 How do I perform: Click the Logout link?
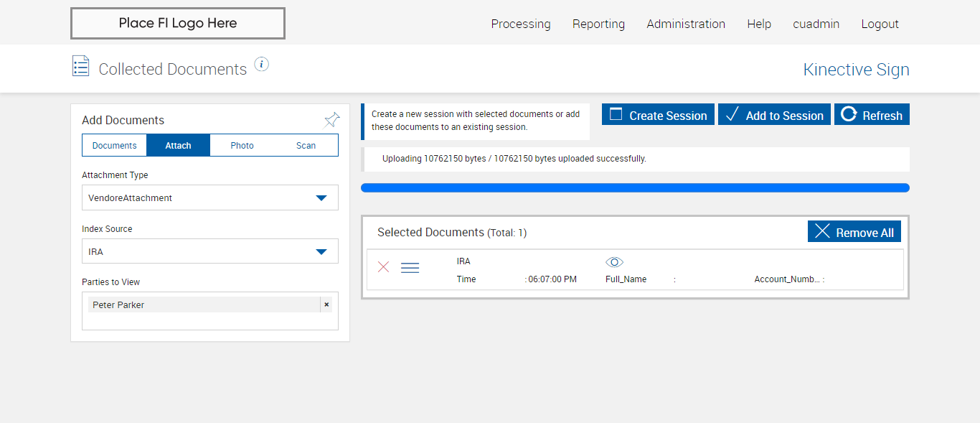(880, 24)
